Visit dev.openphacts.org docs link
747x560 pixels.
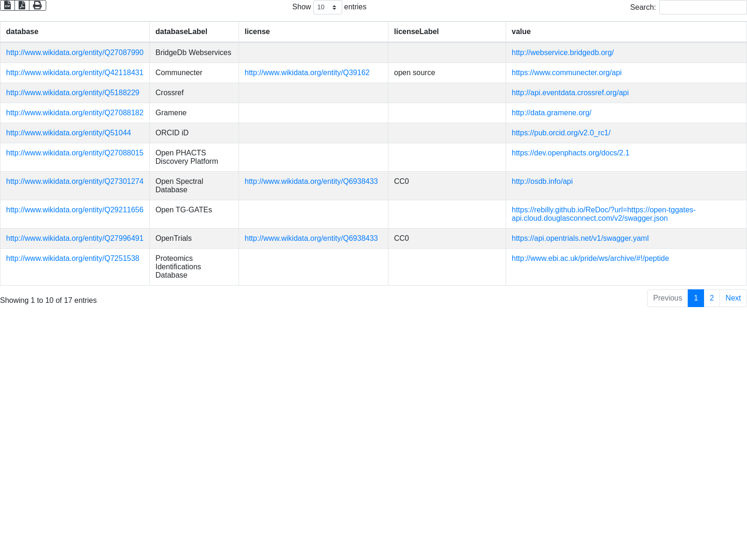pyautogui.click(x=571, y=153)
